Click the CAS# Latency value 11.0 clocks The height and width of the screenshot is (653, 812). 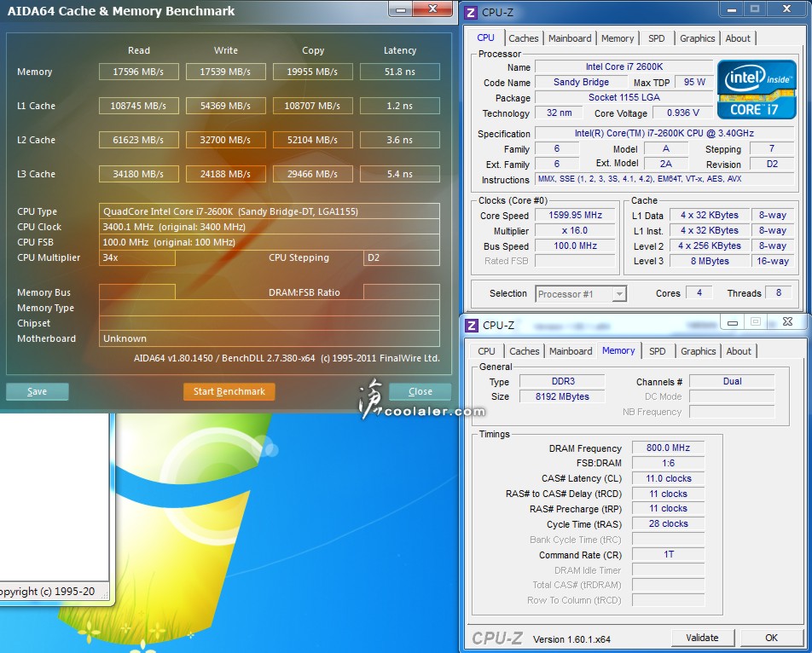(x=668, y=478)
